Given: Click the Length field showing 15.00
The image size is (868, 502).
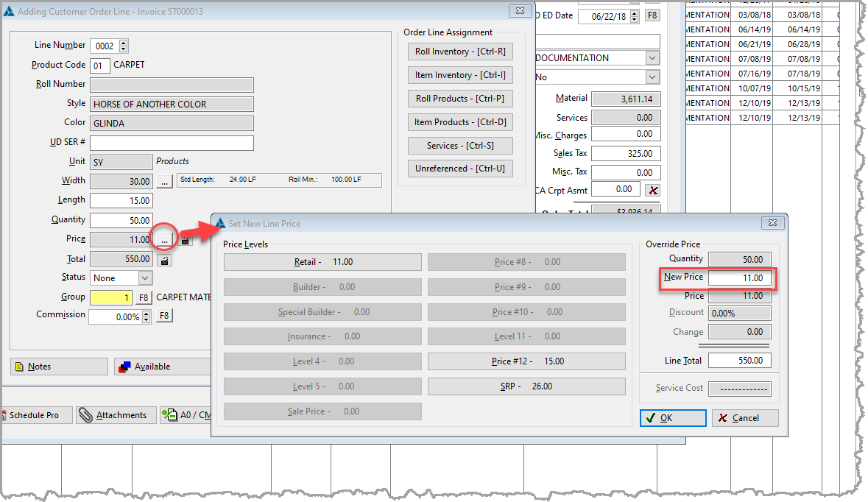Looking at the screenshot, I should 121,200.
